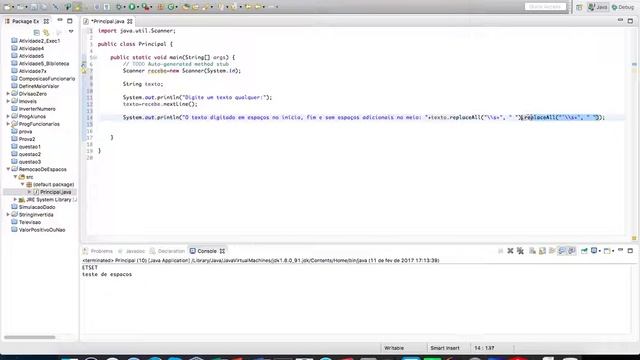Click the New Java Class icon
Screen dimensions: 640x360
[x=171, y=7]
